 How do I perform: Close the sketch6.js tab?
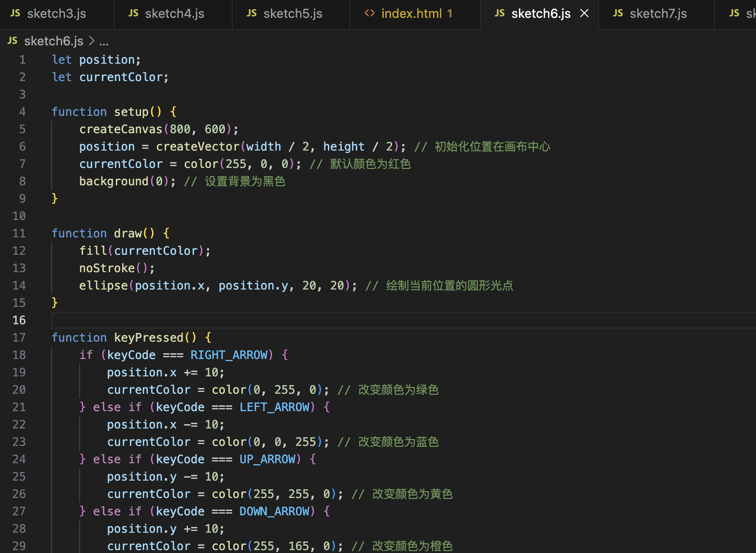coord(584,14)
